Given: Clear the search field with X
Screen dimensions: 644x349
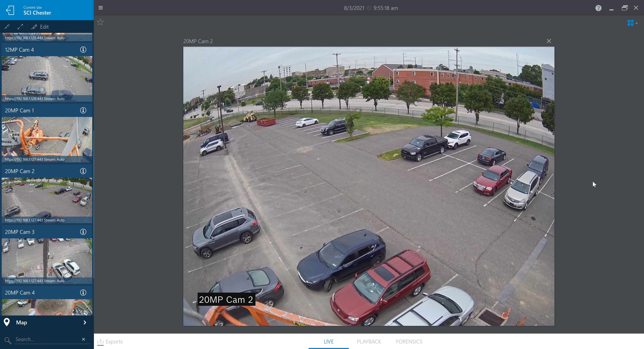Looking at the screenshot, I should pyautogui.click(x=84, y=339).
